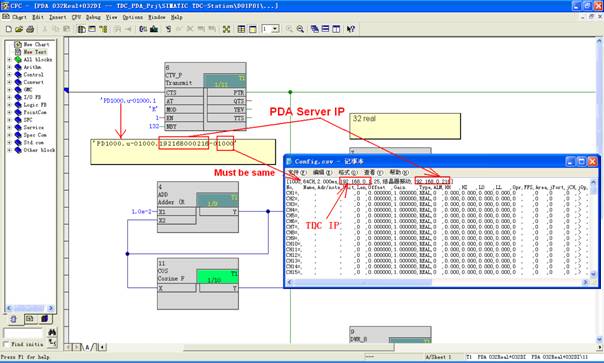Select the PointCom block family
The width and height of the screenshot is (604, 363).
(35, 112)
